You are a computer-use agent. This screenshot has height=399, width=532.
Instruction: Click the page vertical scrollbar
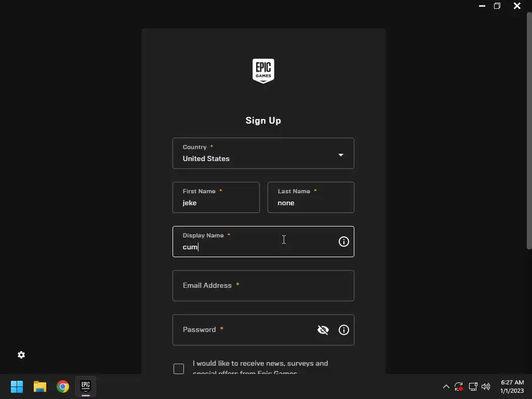529,130
